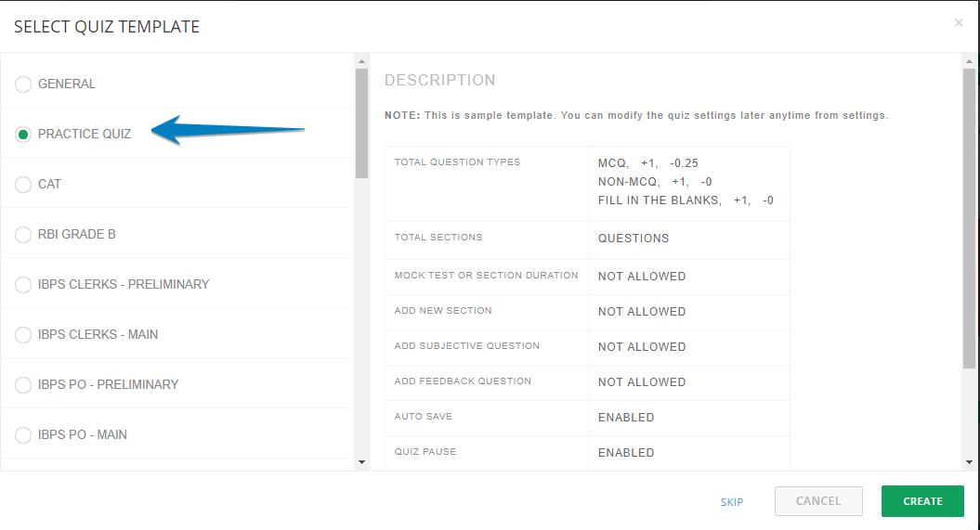Click the 'NON-MCQ, +1, -0' value
The width and height of the screenshot is (980, 530).
pos(654,182)
